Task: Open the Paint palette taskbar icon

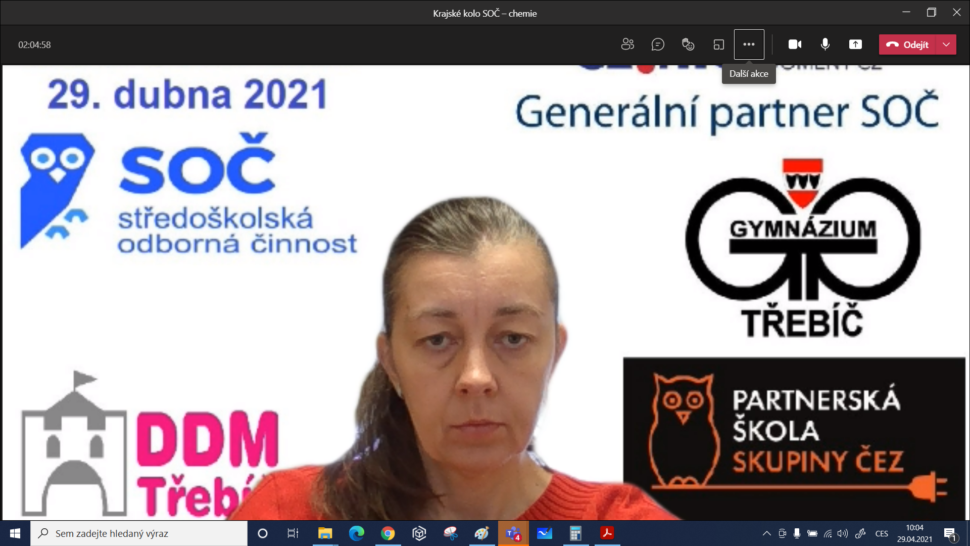Action: pos(482,533)
